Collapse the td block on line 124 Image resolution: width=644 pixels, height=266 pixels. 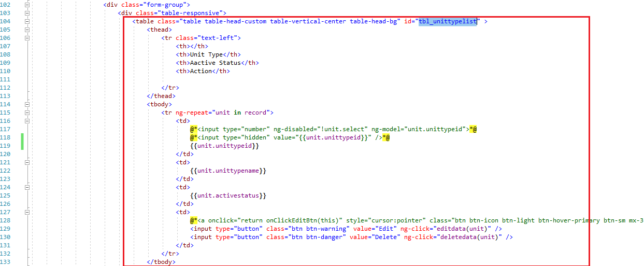pyautogui.click(x=27, y=187)
